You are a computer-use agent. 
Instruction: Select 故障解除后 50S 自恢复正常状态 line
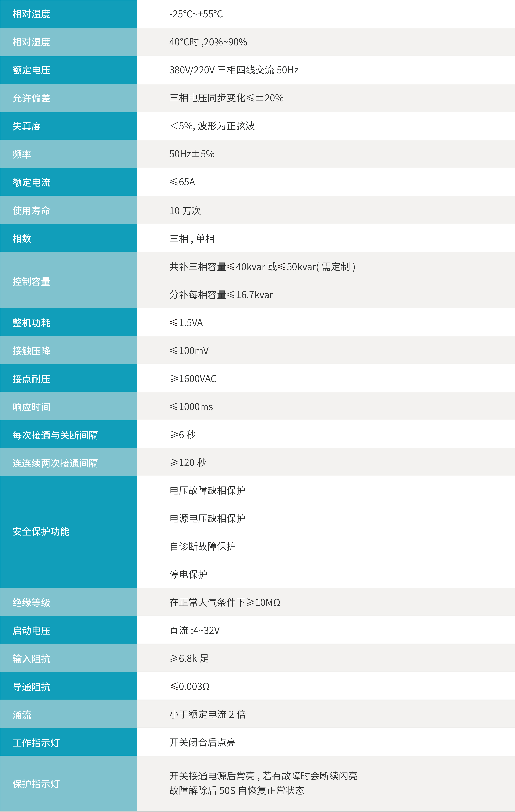tap(237, 790)
